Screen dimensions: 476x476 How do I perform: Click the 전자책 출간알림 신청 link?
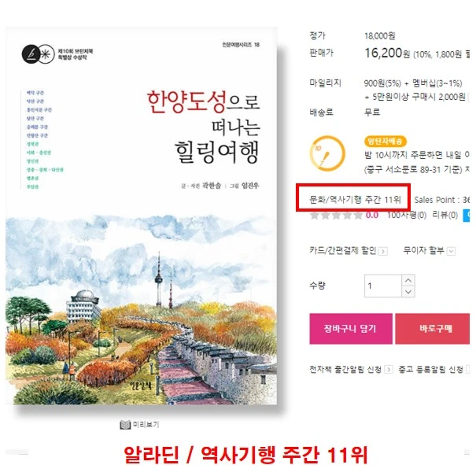coord(345,369)
